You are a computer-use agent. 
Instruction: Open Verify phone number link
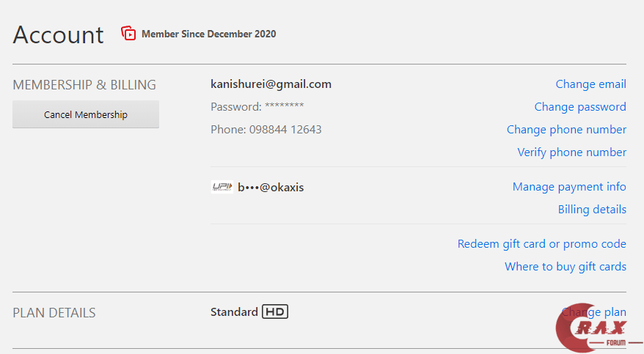click(571, 152)
